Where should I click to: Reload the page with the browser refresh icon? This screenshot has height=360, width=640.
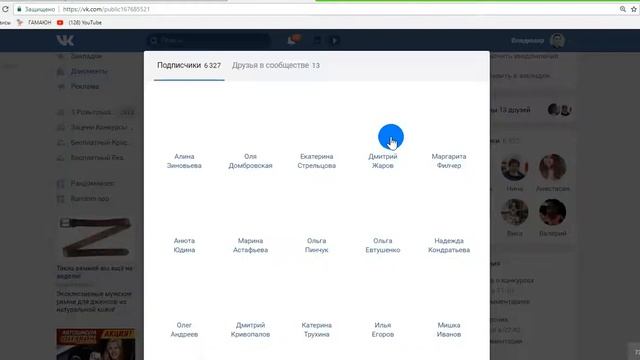[x=5, y=9]
